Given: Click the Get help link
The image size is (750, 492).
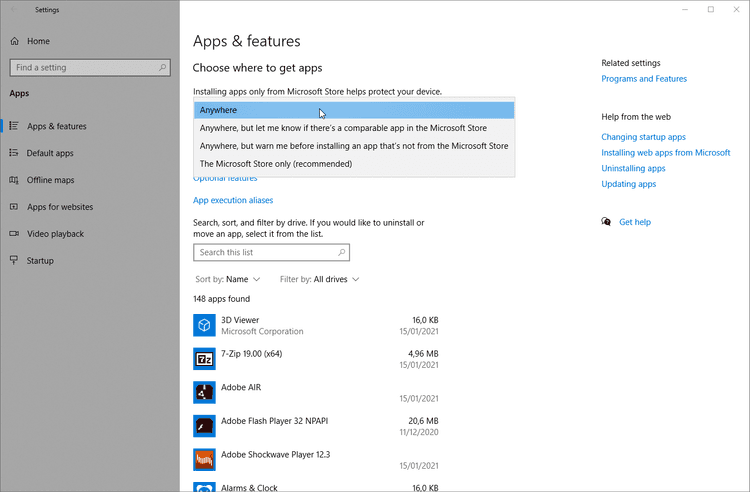Looking at the screenshot, I should (x=634, y=222).
